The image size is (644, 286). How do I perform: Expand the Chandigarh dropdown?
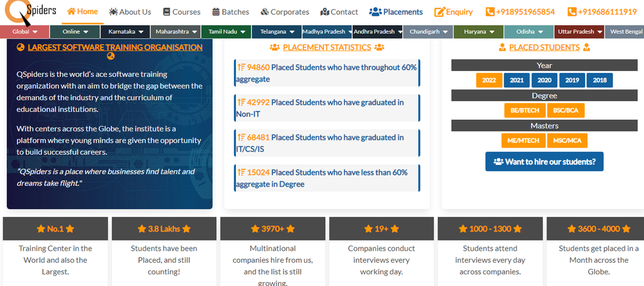tap(428, 32)
